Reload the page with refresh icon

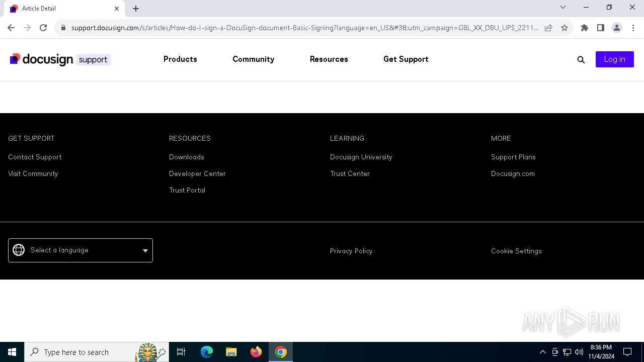coord(43,28)
